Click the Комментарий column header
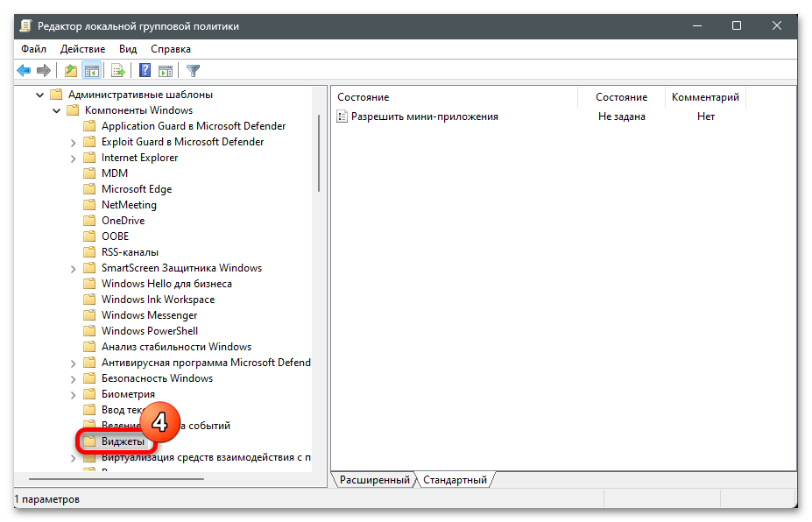812x522 pixels. click(705, 97)
